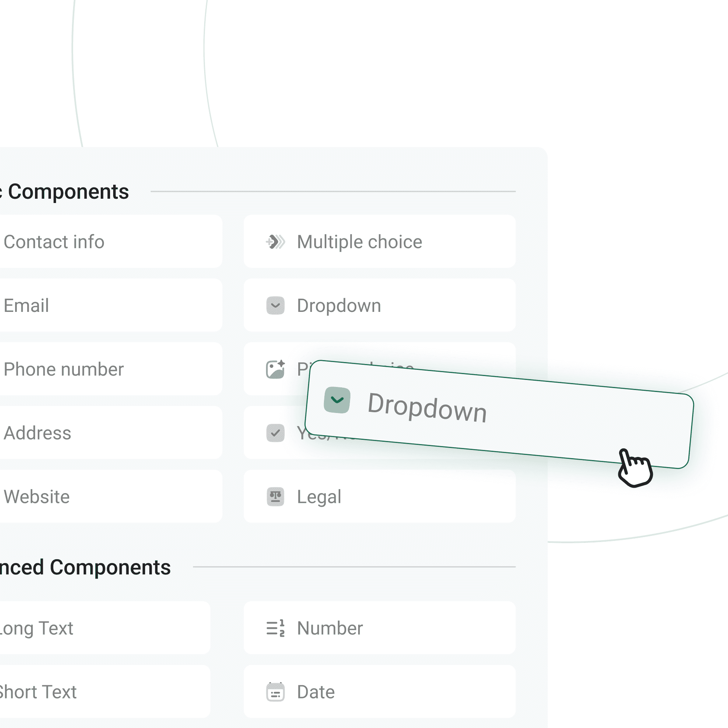Add the Multiple choice component
This screenshot has width=728, height=728.
379,242
